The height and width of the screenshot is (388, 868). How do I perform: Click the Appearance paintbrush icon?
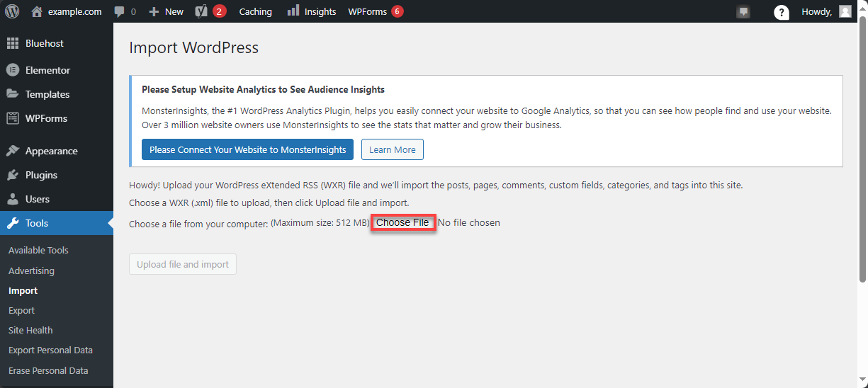click(x=13, y=151)
